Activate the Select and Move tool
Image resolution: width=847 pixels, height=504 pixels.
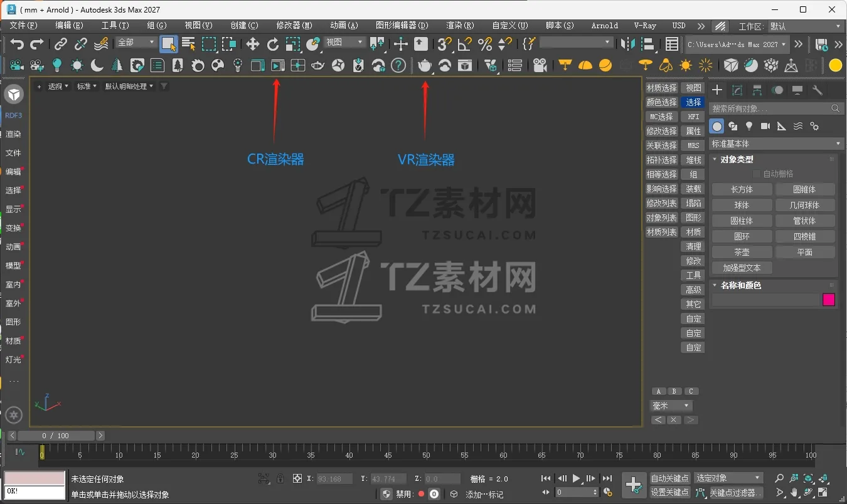click(x=252, y=43)
